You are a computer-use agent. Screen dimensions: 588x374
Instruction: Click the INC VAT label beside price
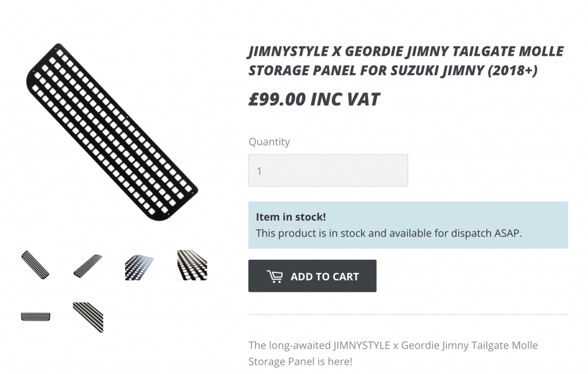tap(345, 99)
